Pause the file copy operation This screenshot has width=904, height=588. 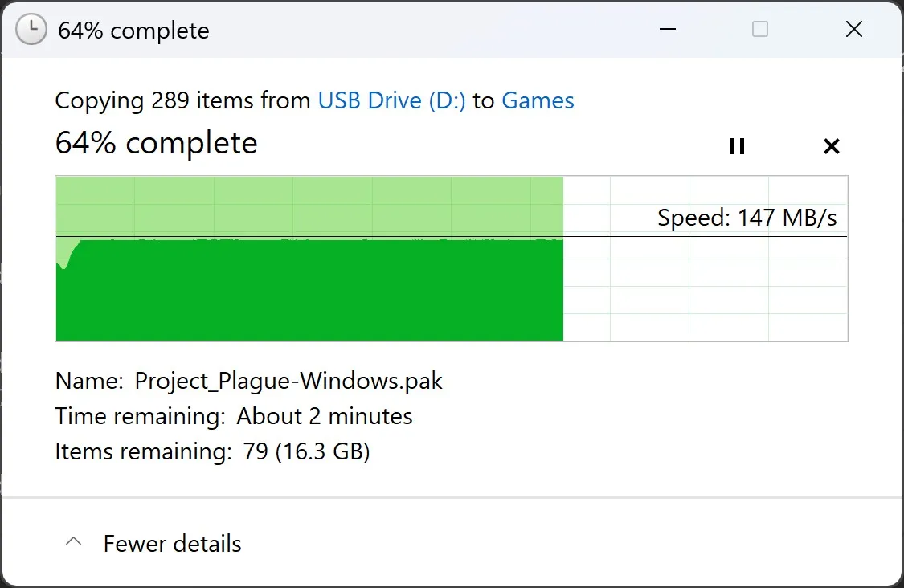tap(736, 146)
